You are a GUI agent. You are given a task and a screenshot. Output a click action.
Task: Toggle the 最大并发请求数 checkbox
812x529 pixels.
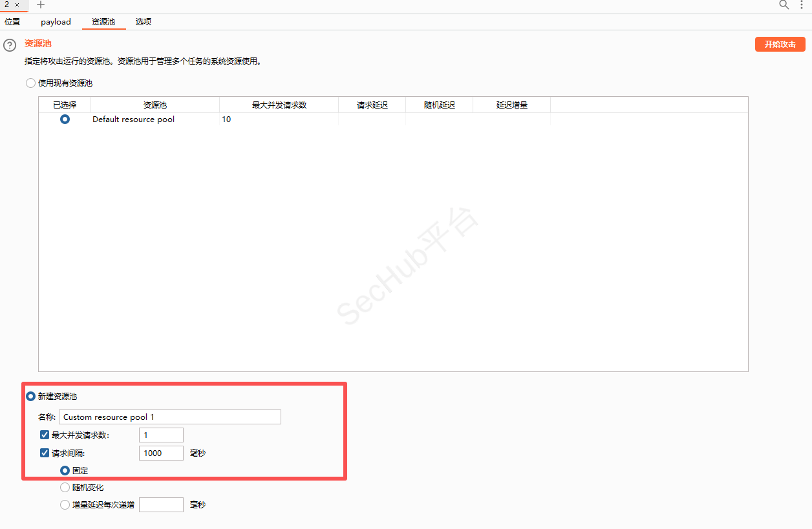pyautogui.click(x=45, y=435)
